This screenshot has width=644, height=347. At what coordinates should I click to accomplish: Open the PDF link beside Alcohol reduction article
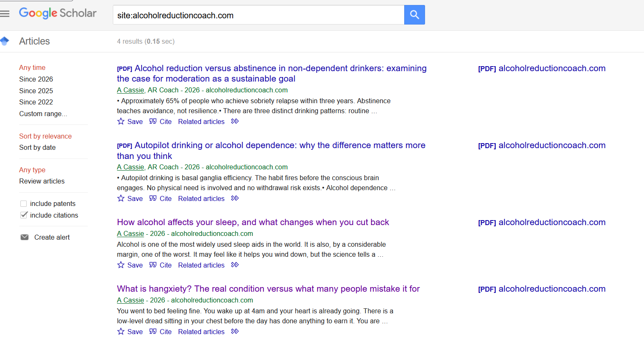[542, 68]
